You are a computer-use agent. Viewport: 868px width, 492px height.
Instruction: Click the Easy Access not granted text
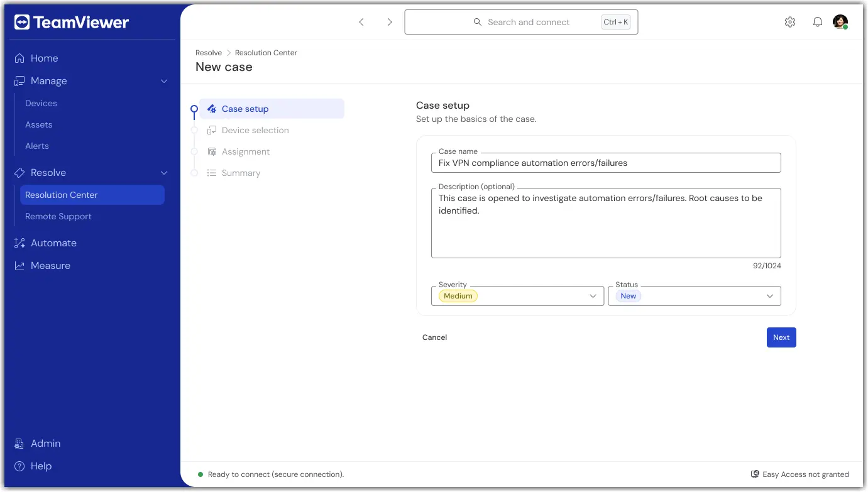tap(806, 474)
